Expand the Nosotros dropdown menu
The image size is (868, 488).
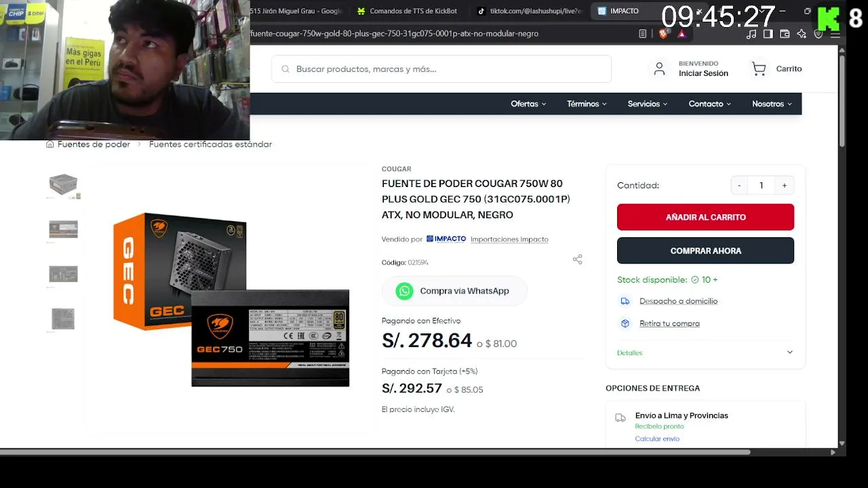point(772,104)
